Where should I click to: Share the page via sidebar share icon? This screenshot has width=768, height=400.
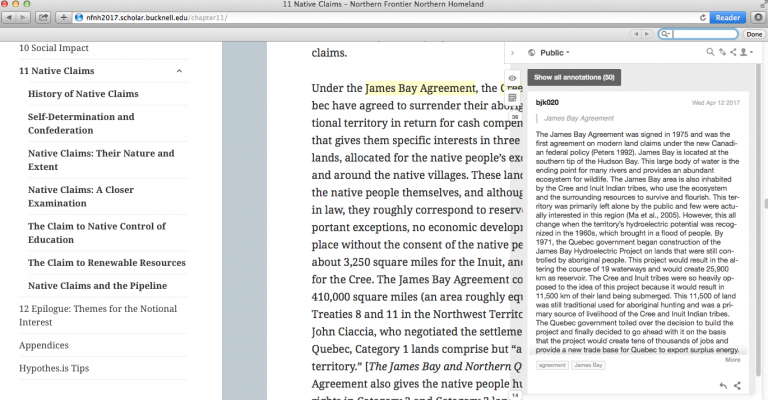(x=734, y=52)
